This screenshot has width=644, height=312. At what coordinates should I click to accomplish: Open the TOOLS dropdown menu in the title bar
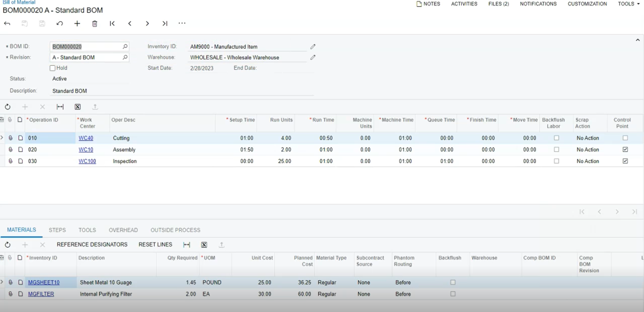click(x=629, y=4)
